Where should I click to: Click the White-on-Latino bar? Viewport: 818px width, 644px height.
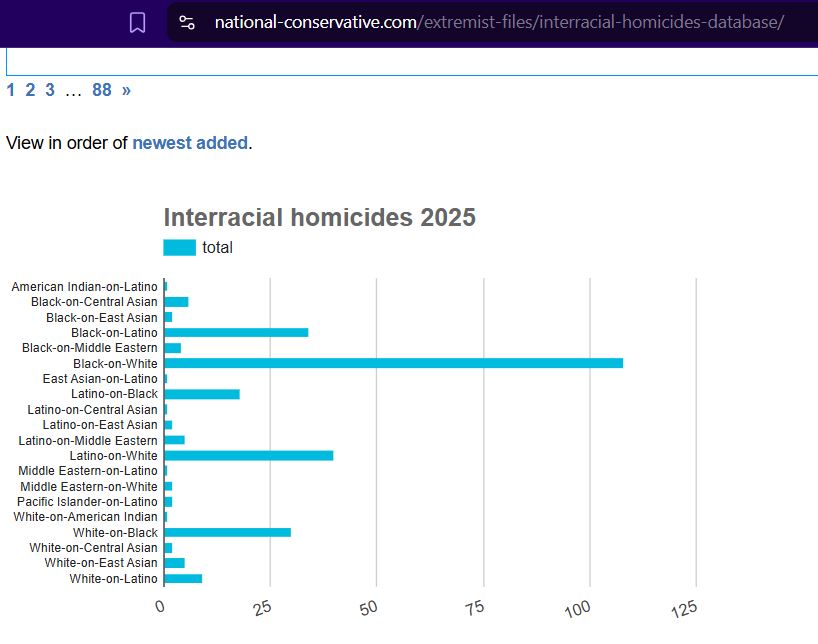[183, 578]
